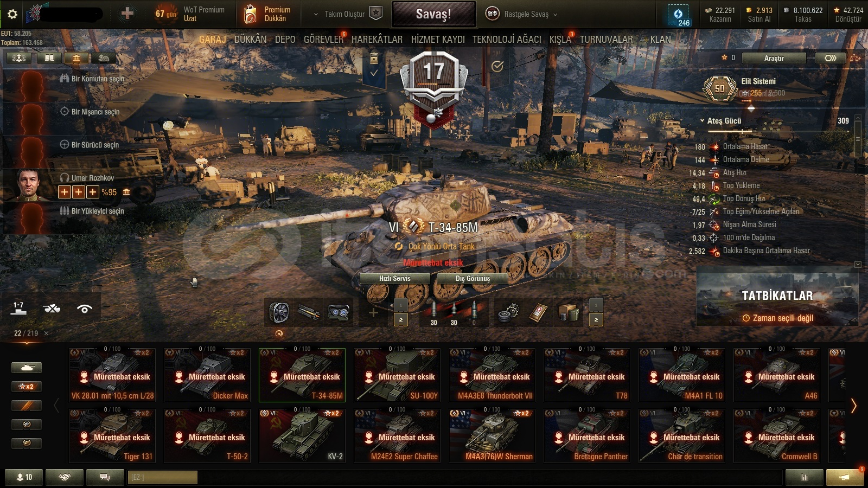Viewport: 868px width, 488px height.
Task: Expand the Rastgele Savaş battle mode dropdown
Action: [x=521, y=14]
